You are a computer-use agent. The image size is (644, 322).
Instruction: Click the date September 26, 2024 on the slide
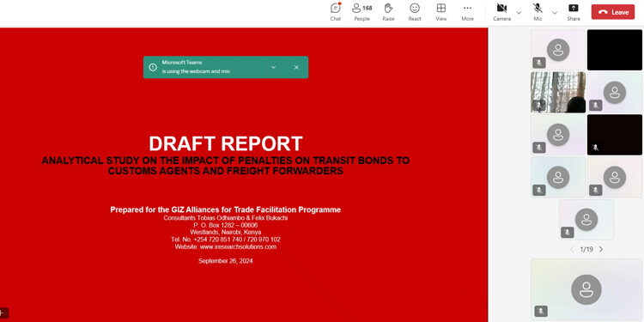[226, 261]
